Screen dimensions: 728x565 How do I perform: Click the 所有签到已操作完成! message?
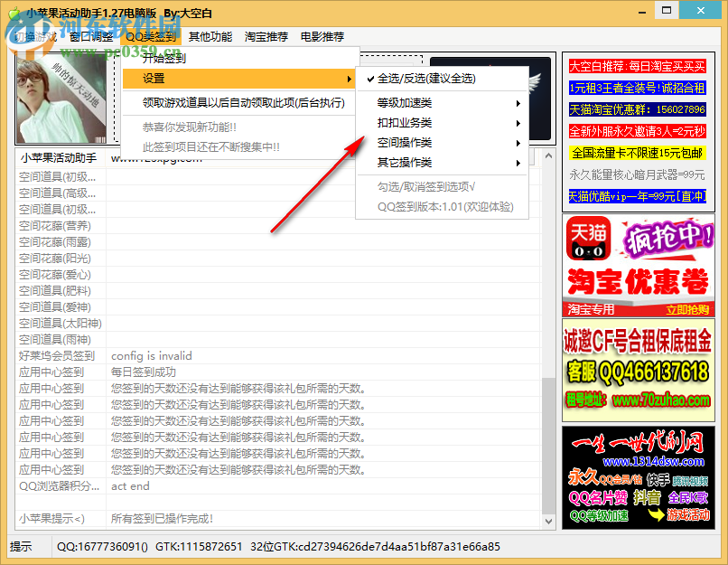pos(162,519)
